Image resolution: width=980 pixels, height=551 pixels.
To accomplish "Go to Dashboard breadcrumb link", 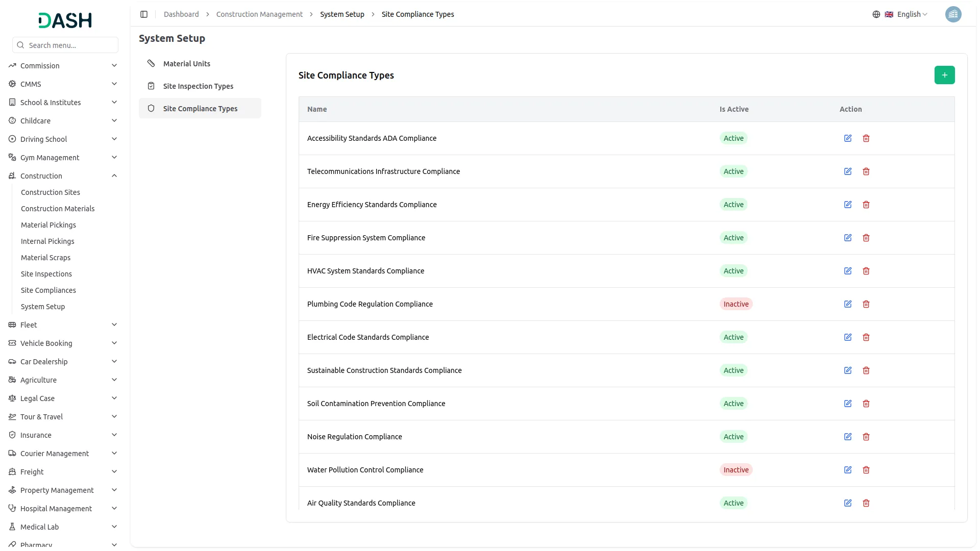I will pos(181,14).
